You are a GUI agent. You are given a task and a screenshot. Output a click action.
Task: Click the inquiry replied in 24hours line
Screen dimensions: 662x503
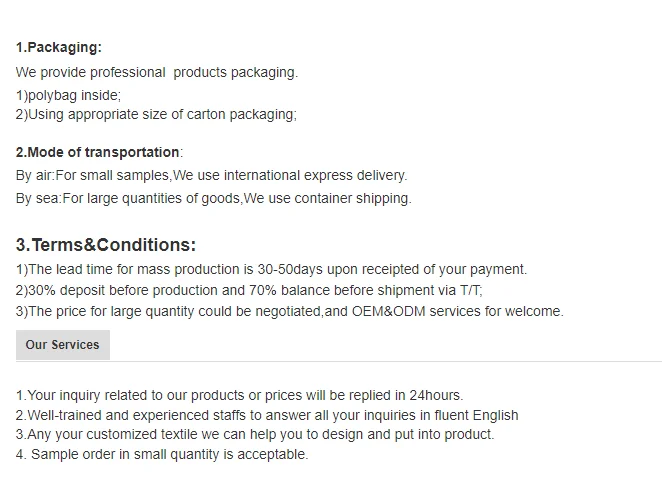(x=239, y=396)
